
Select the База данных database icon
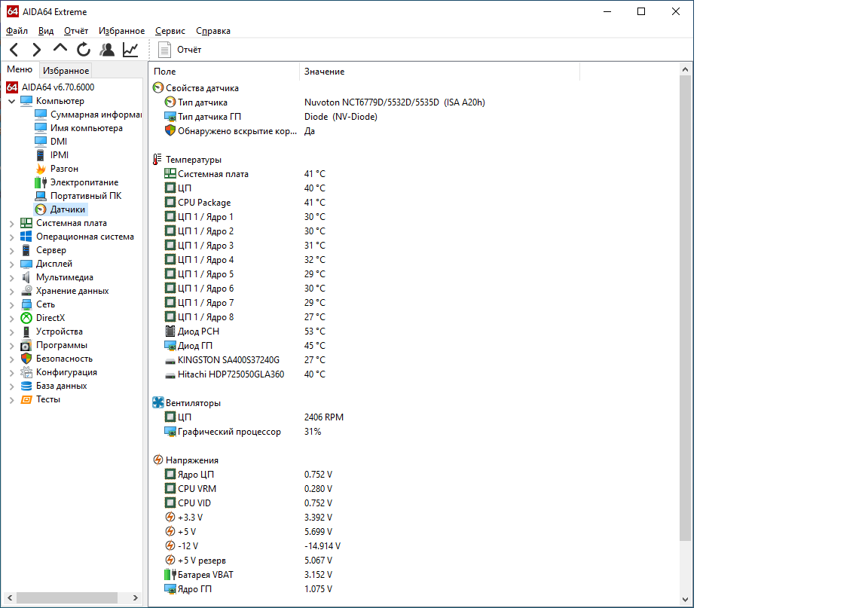coord(26,386)
